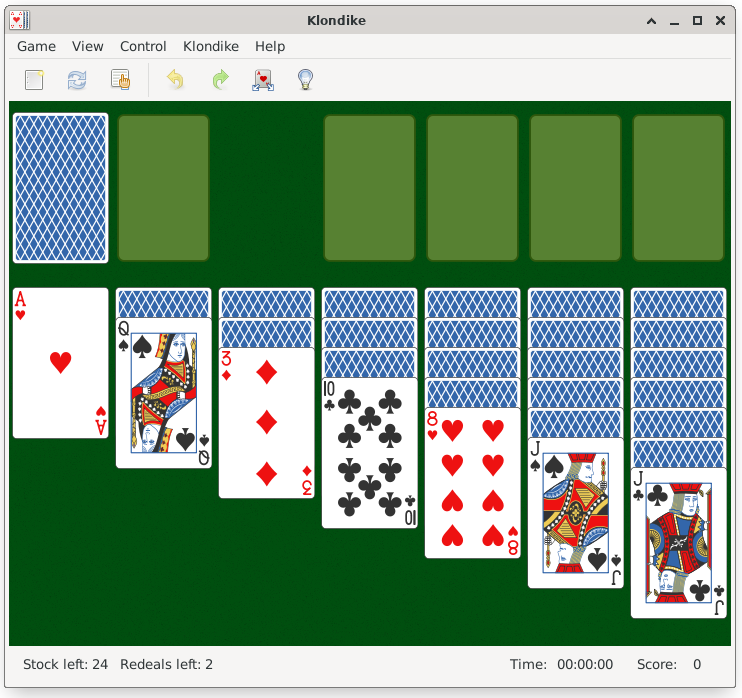Image resolution: width=742 pixels, height=698 pixels.
Task: Click the Ten of Clubs card
Action: (x=370, y=453)
